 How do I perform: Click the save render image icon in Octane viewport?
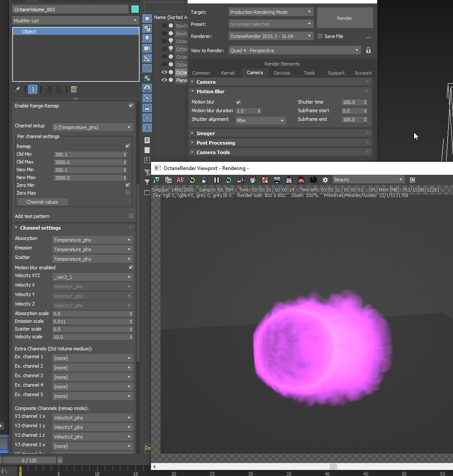(157, 180)
